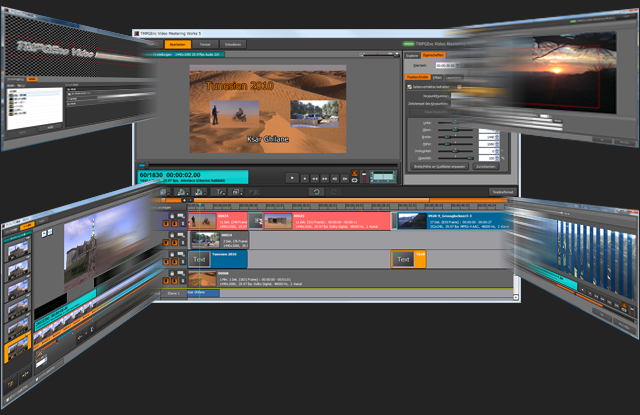
Task: Click the Undo arrow in timeline toolbar
Action: [316, 192]
